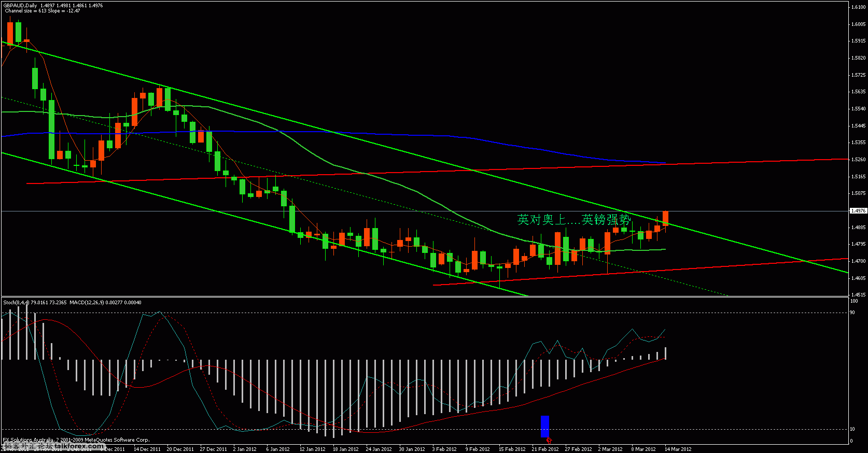Click the 8 Mar 2012 date label
This screenshot has width=868, height=453.
[x=643, y=449]
